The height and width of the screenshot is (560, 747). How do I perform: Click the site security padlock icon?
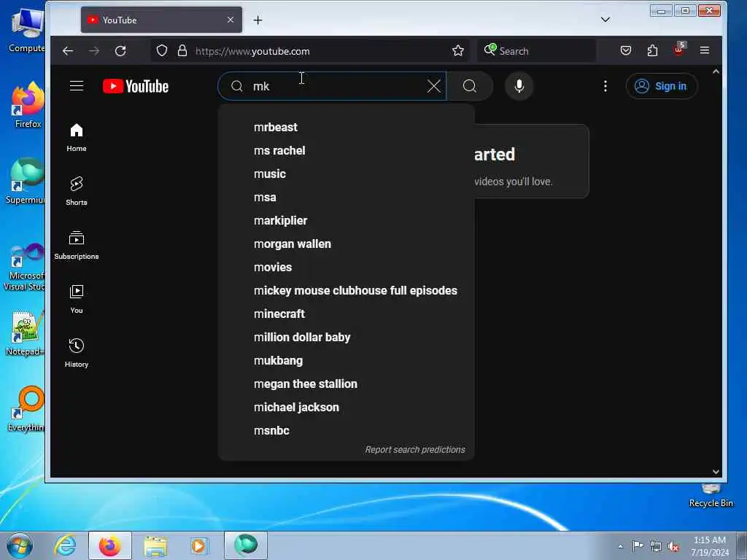click(x=182, y=51)
